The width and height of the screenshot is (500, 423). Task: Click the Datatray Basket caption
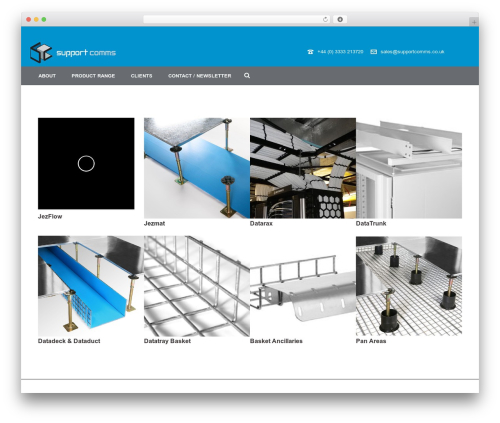(167, 341)
